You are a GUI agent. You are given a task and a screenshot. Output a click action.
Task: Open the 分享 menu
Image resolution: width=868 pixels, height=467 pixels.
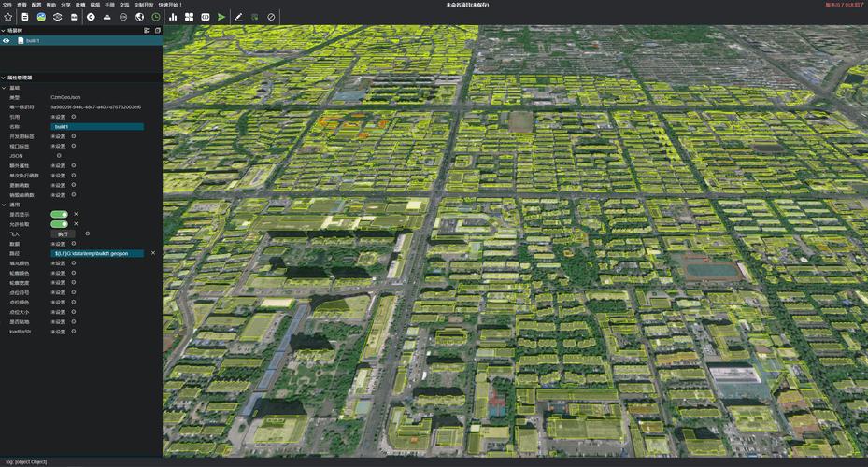(66, 5)
